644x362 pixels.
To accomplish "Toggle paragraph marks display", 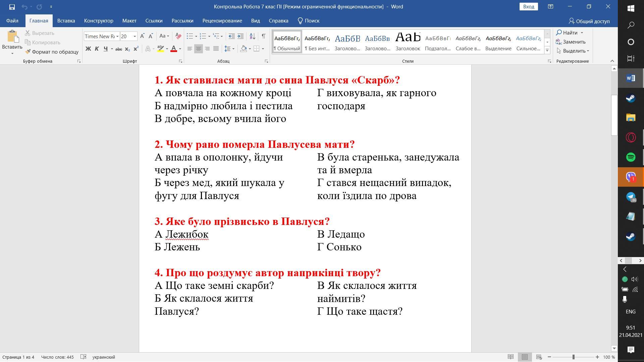I will click(x=264, y=36).
